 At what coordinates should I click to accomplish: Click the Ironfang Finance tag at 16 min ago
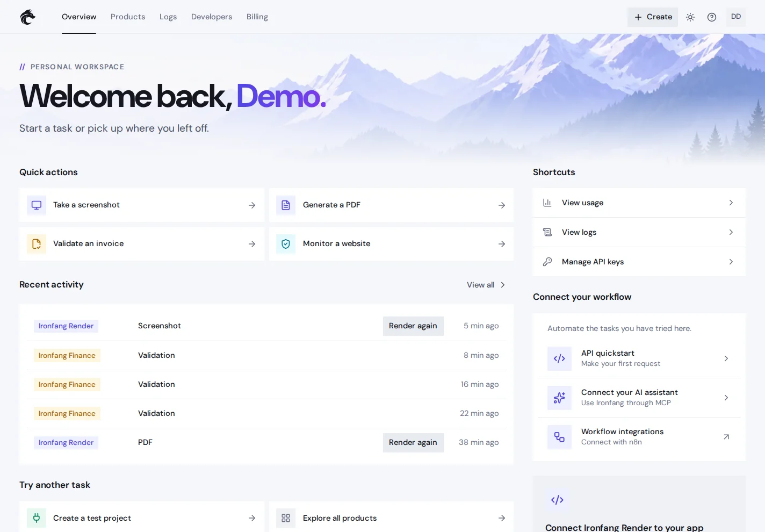click(67, 385)
